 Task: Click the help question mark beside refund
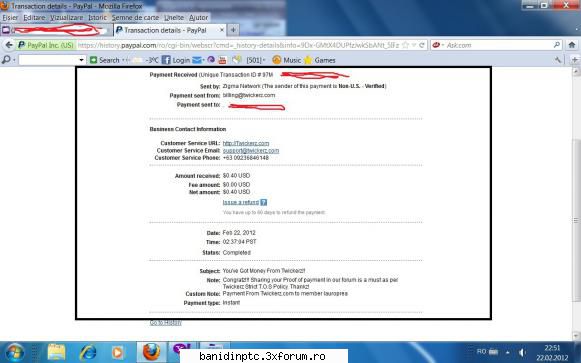tap(263, 202)
